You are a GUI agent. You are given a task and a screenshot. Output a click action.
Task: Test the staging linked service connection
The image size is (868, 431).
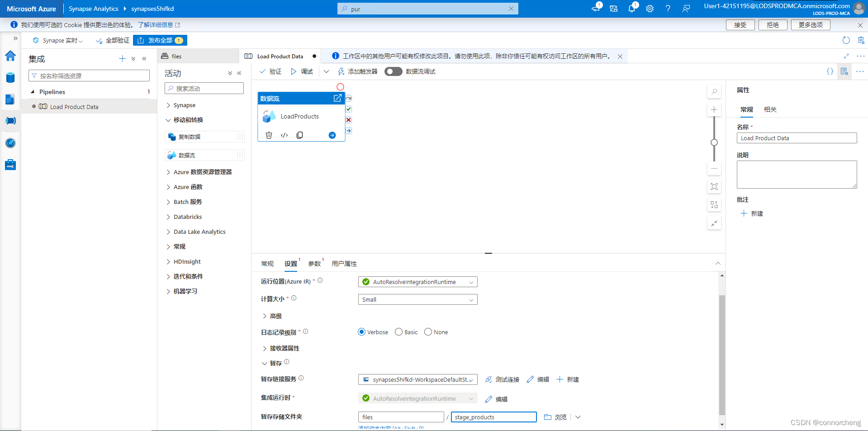tap(502, 379)
